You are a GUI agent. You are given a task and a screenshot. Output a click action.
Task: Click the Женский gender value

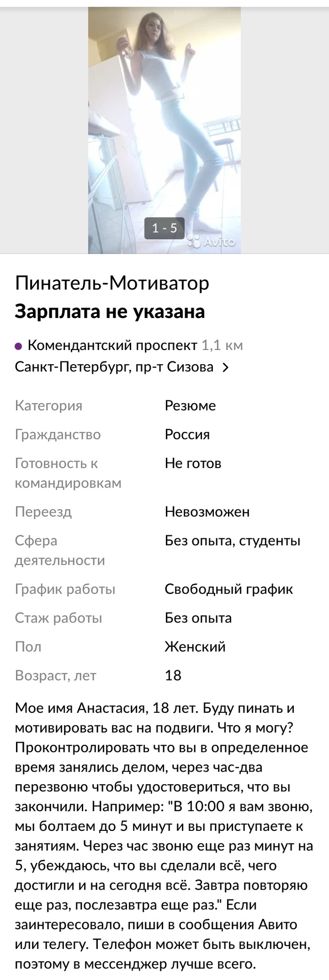click(195, 647)
